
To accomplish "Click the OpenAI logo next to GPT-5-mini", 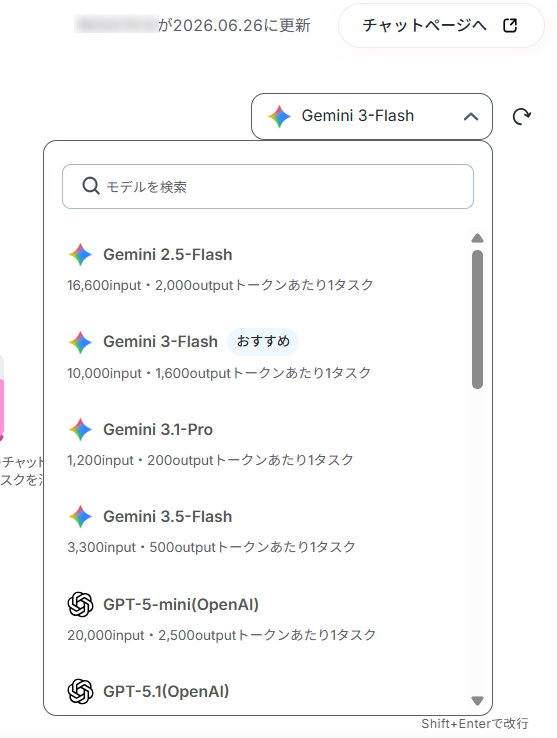I will tap(81, 604).
